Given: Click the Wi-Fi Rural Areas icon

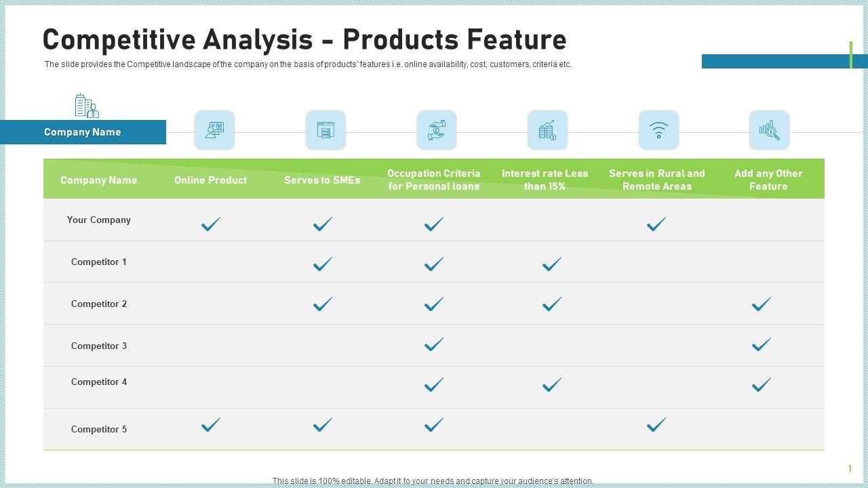Looking at the screenshot, I should tap(658, 129).
